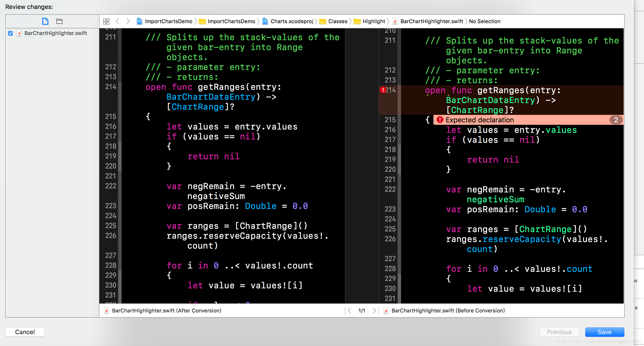Open the ImportChartsDemo folder breadcrumb

point(227,21)
